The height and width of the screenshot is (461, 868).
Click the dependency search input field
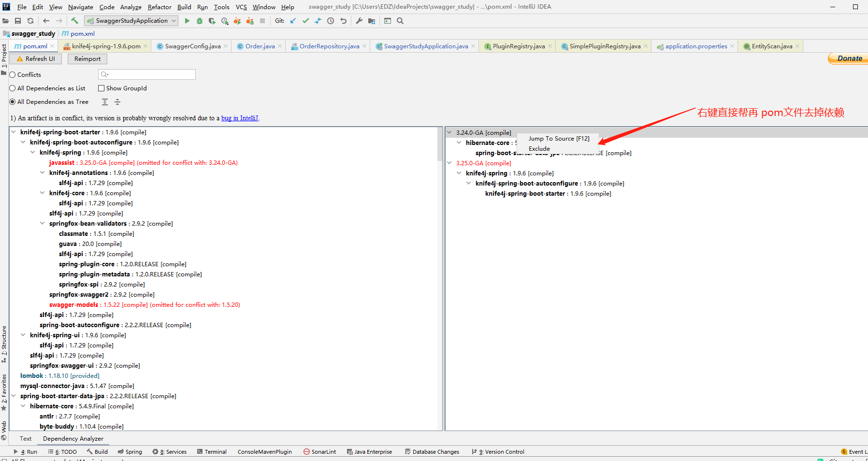click(146, 74)
